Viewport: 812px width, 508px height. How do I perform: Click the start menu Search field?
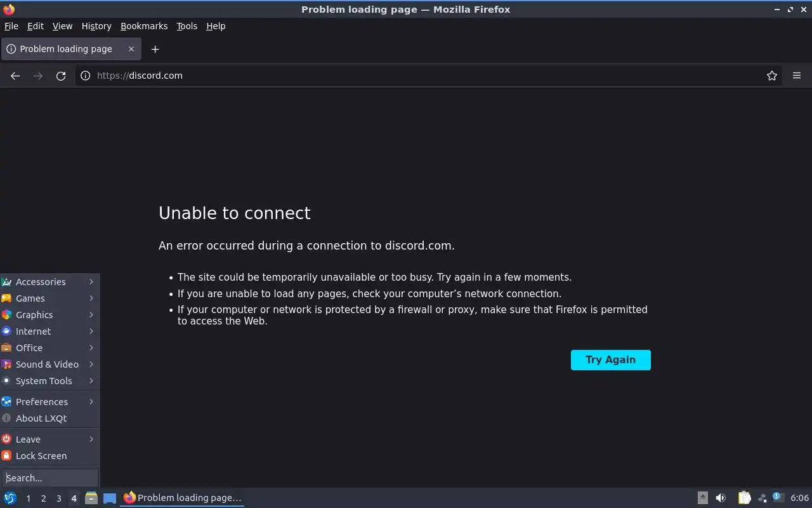click(50, 478)
